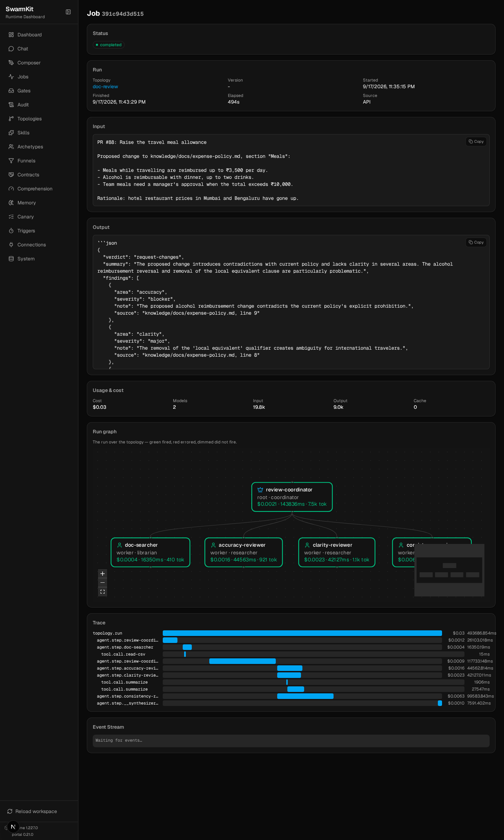Click agent.step.doc-searcher trace bar
The height and width of the screenshot is (840, 504).
(187, 647)
